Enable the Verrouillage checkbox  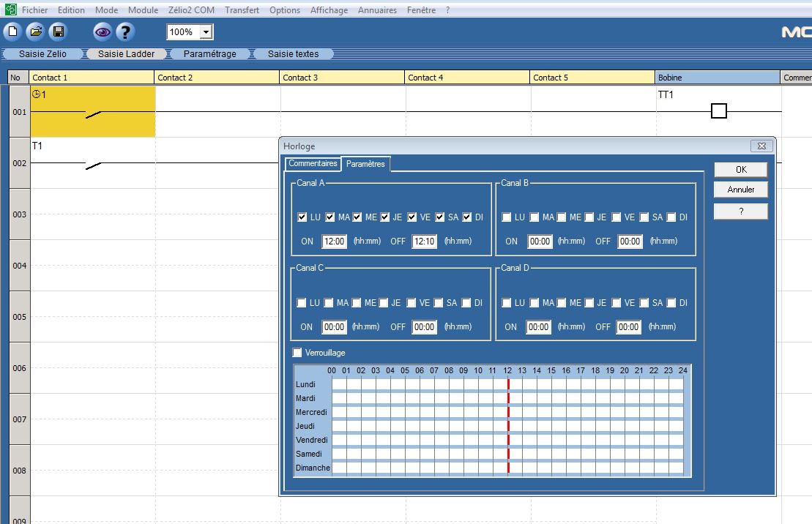297,353
